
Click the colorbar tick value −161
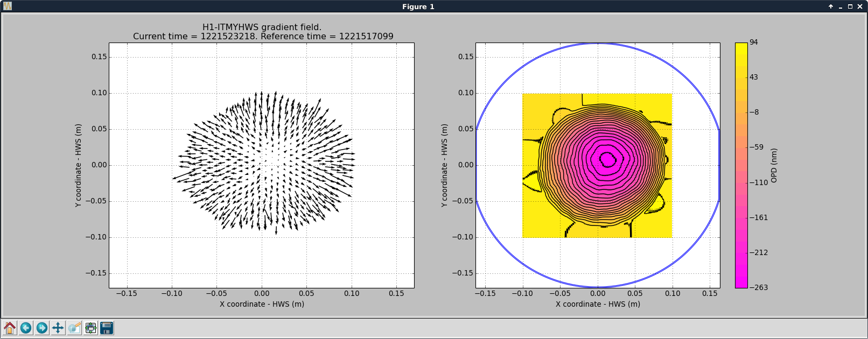tap(758, 217)
